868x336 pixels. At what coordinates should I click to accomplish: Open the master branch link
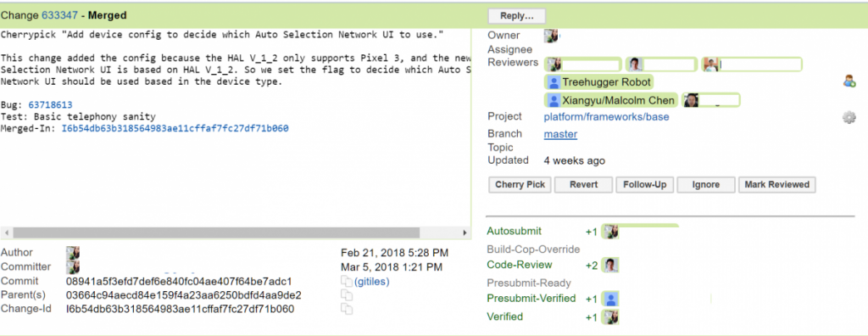click(x=560, y=134)
